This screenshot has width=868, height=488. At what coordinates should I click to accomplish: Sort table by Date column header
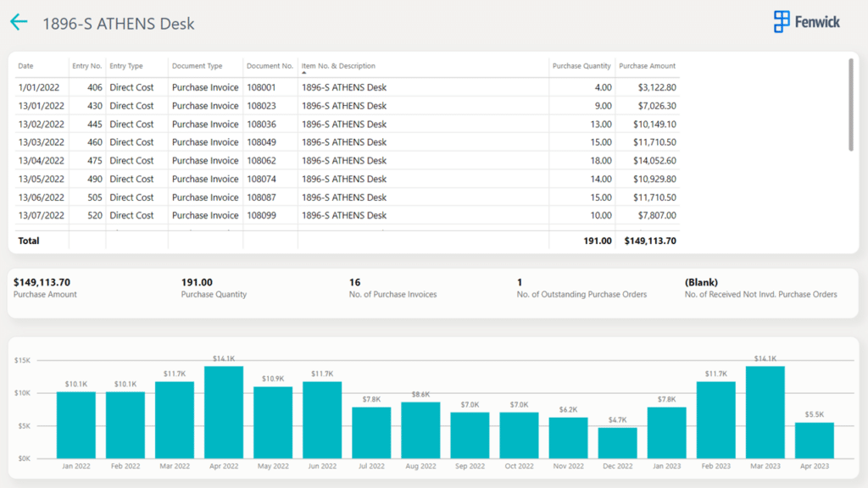tap(26, 66)
